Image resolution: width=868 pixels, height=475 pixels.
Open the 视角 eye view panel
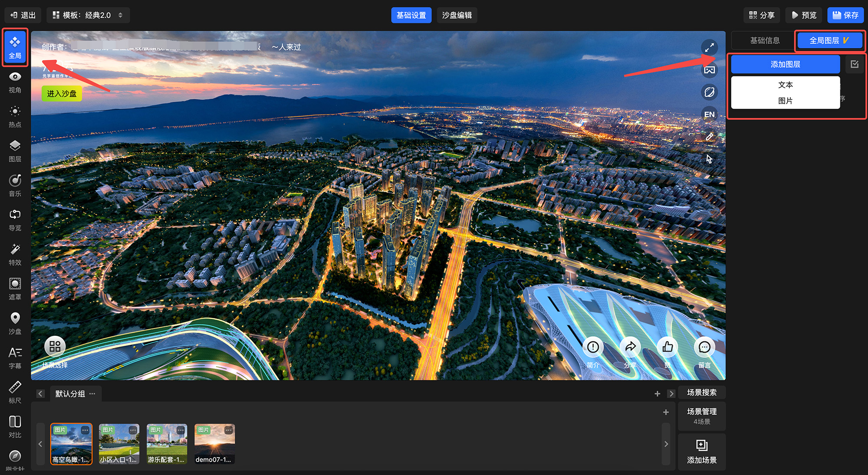(15, 82)
